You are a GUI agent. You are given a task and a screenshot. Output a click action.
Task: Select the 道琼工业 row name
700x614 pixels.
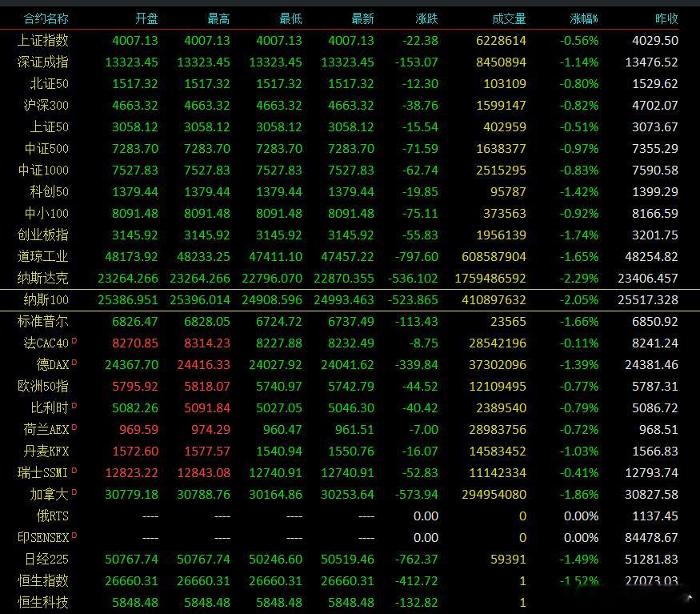point(43,256)
